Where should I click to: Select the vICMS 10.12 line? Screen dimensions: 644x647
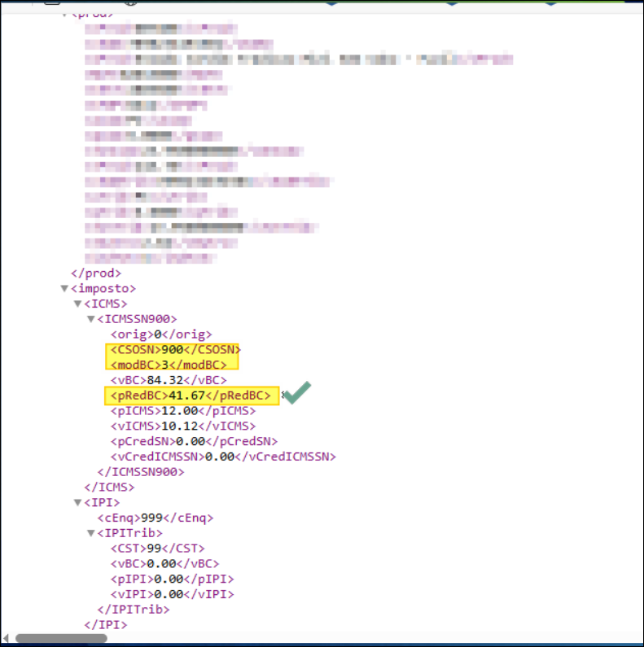(183, 426)
